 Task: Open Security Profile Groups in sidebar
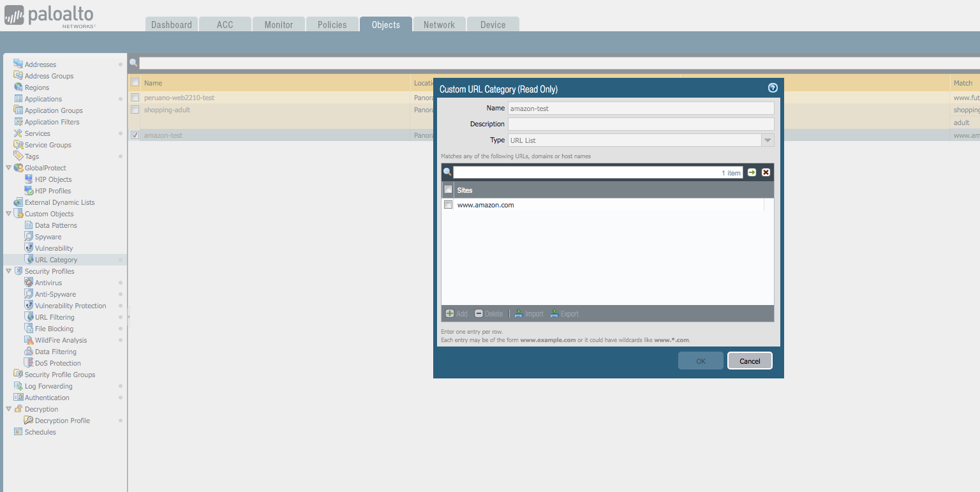(x=60, y=375)
